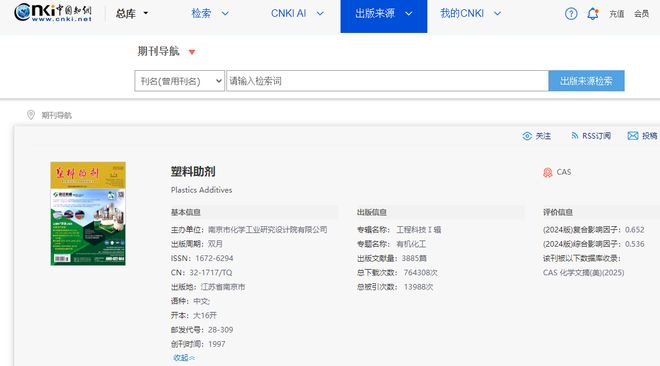Click 出版地 value 江苏省南京市
Image resolution: width=660 pixels, height=366 pixels.
tap(223, 287)
